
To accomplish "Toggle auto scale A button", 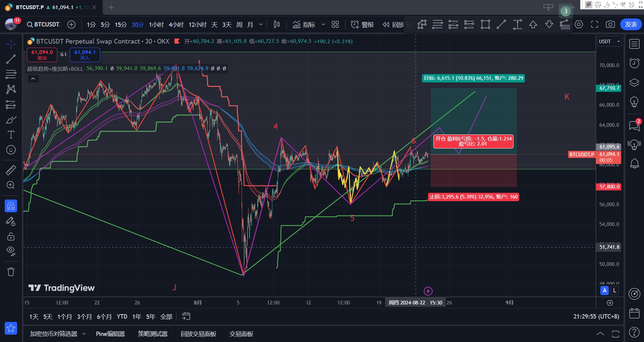I will pos(605,291).
